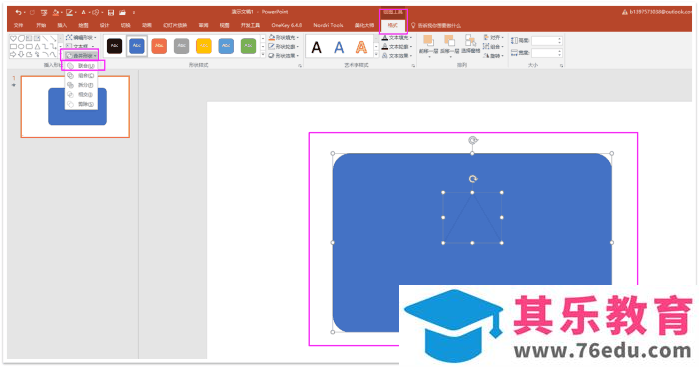Open the Selection Pane (选择窗格)

pos(470,45)
